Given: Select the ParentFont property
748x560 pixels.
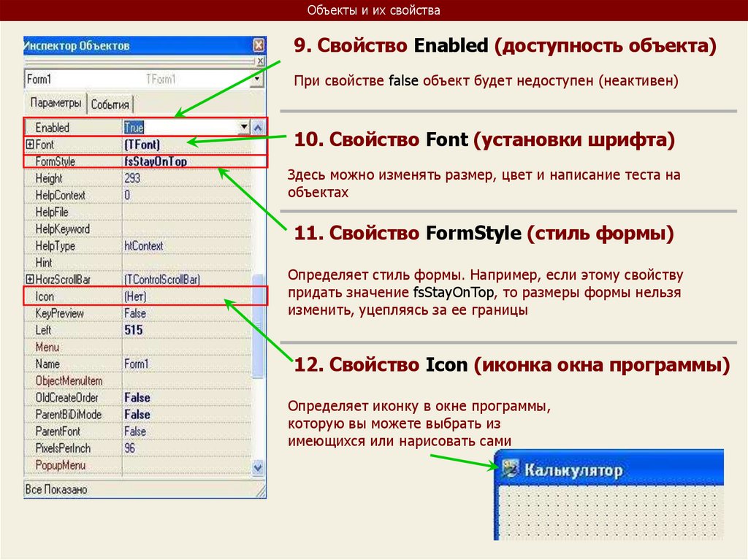Looking at the screenshot, I should coord(58,431).
